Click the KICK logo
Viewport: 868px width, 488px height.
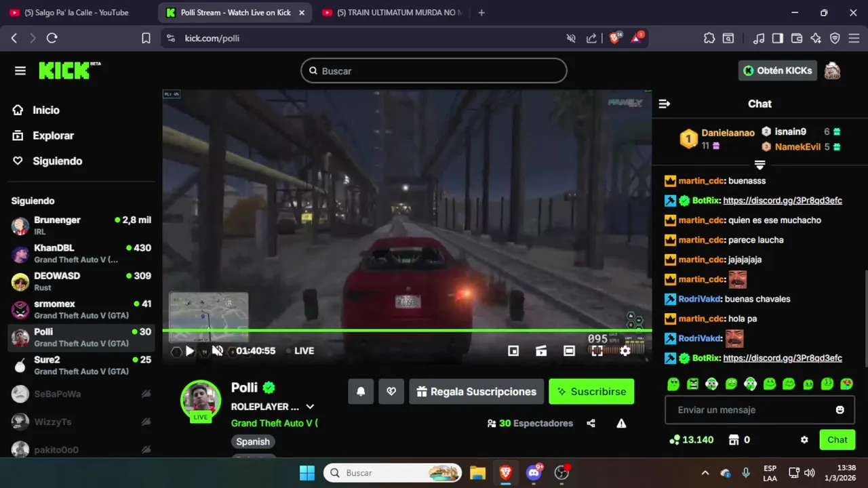pyautogui.click(x=69, y=70)
